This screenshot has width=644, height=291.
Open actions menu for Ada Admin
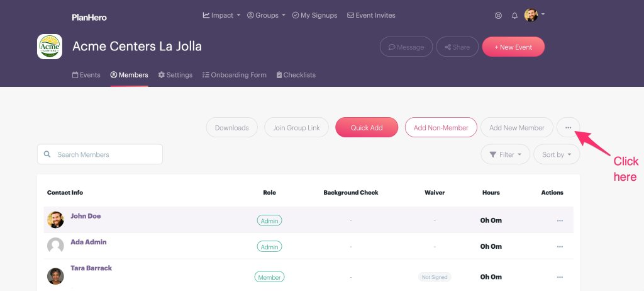pos(560,246)
